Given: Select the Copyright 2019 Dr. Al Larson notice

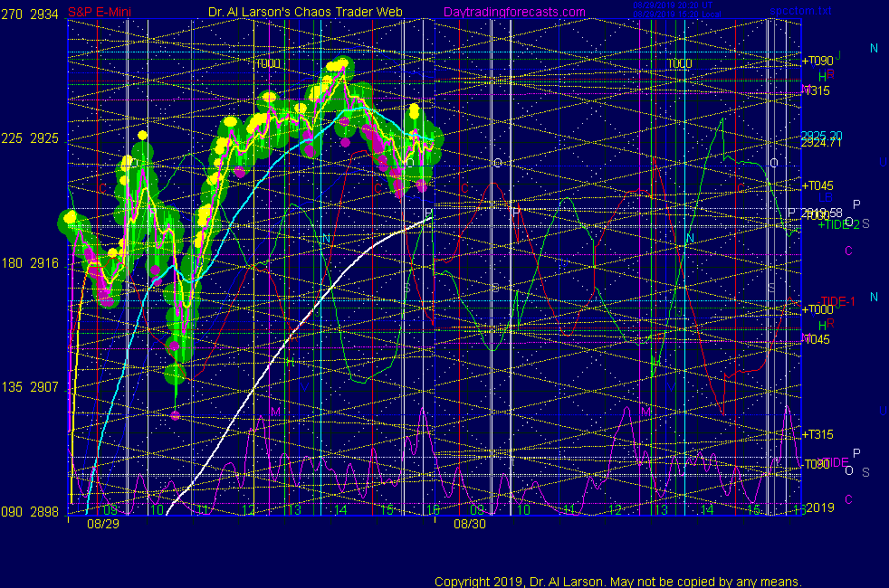Looking at the screenshot, I should (x=618, y=581).
